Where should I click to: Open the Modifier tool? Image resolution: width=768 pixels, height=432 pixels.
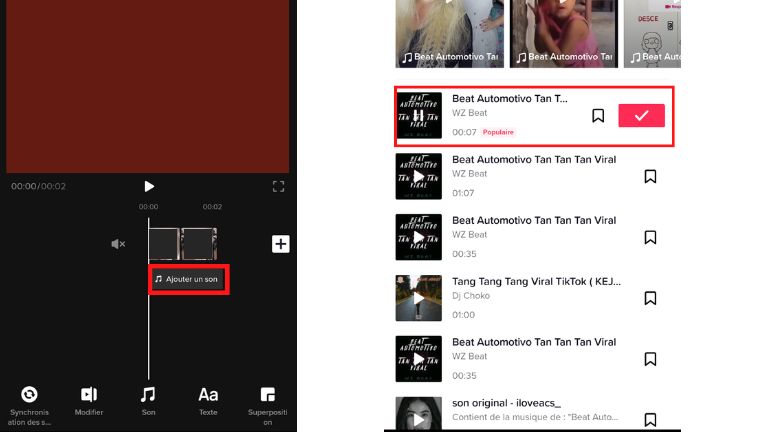point(89,401)
